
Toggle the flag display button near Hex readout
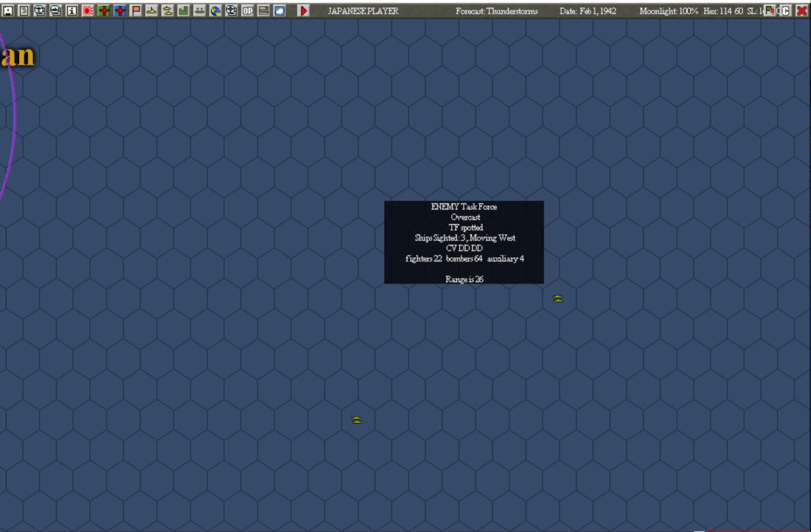770,10
